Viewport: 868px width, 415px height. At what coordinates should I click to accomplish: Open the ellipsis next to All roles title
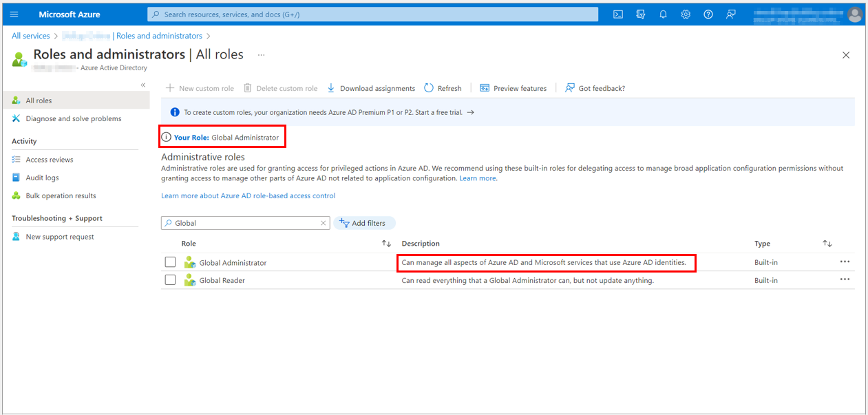tap(261, 54)
